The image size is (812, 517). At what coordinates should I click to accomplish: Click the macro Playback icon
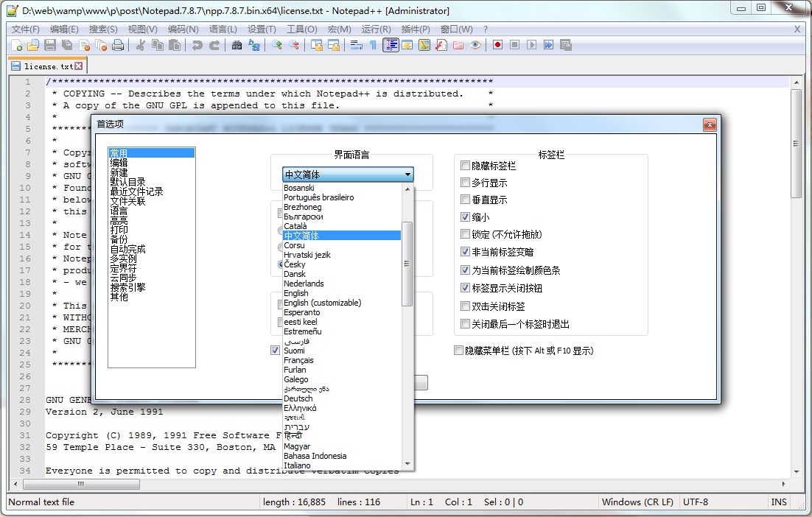531,45
